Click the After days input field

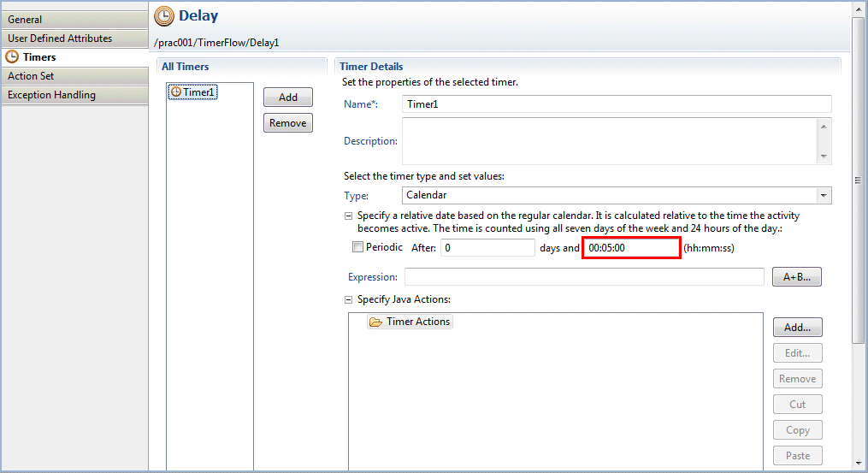tap(487, 247)
